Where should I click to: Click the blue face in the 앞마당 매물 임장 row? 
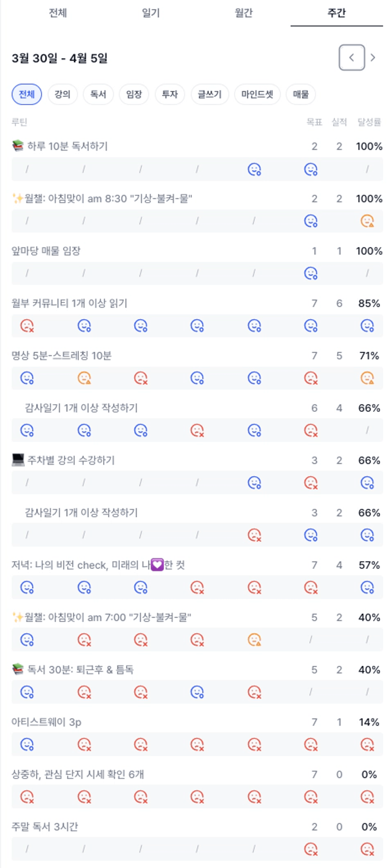[311, 273]
